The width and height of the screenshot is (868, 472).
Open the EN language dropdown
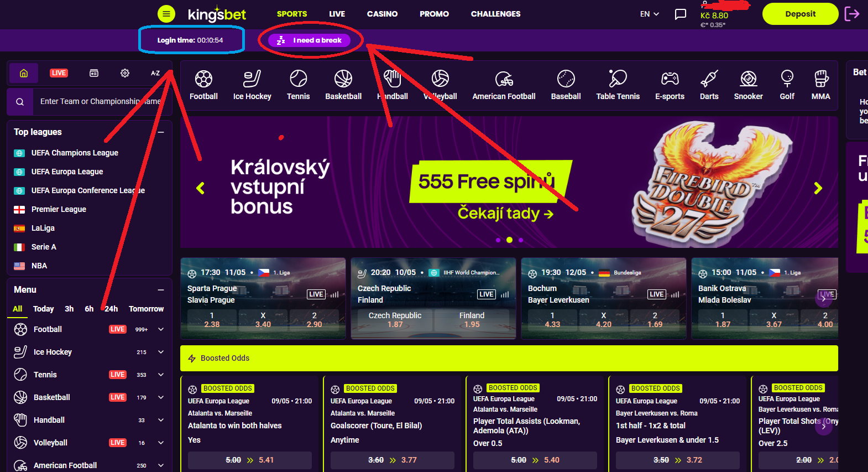pos(650,14)
